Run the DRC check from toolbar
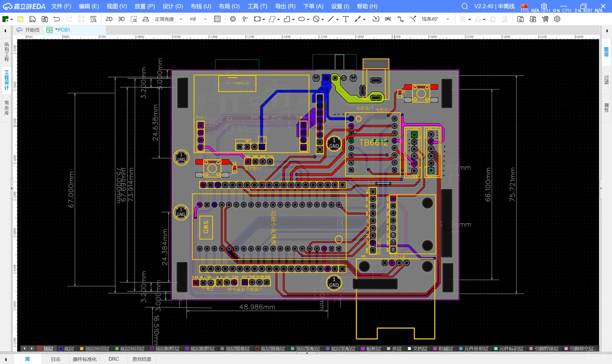Viewport: 612px width, 364px height. 388,19
